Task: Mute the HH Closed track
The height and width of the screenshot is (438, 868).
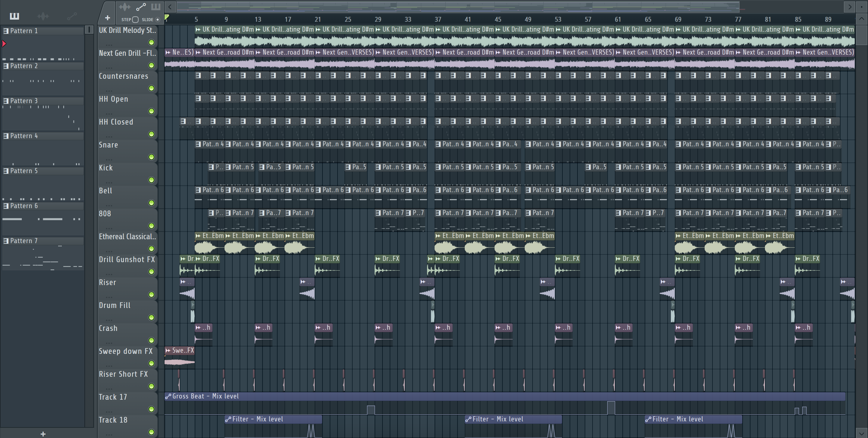Action: pos(151,134)
